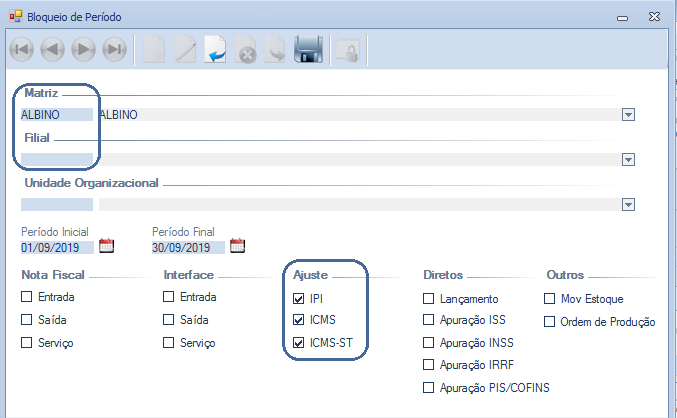Check Nota Fiscal Saída
This screenshot has width=677, height=418.
(x=27, y=320)
